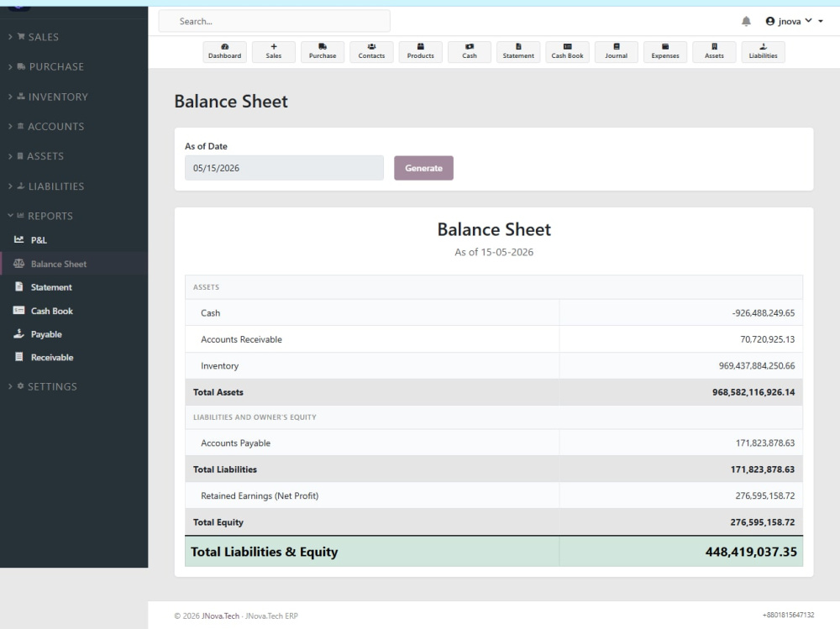Open Statement report from sidebar
This screenshot has width=840, height=629.
coord(51,287)
